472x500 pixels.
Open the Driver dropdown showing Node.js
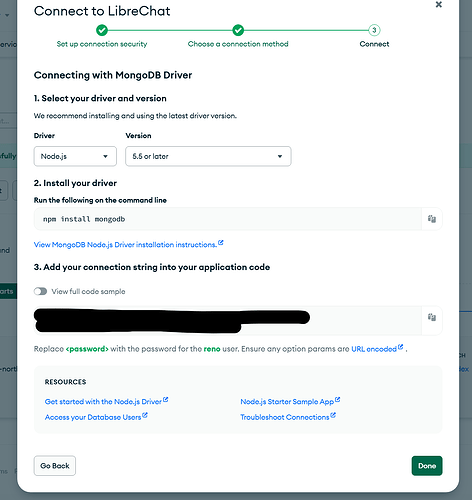tap(75, 156)
